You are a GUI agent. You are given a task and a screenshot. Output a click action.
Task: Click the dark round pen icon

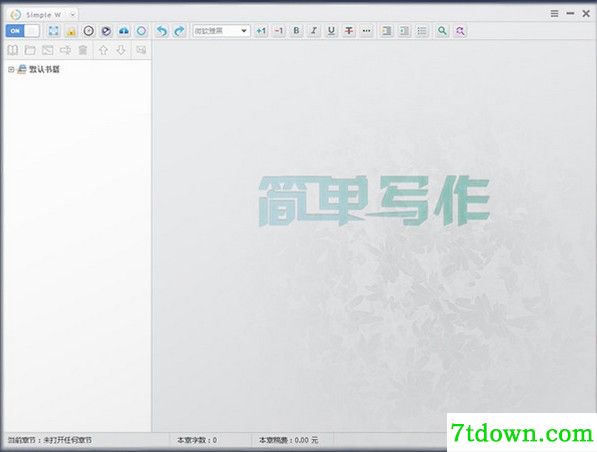pos(106,31)
